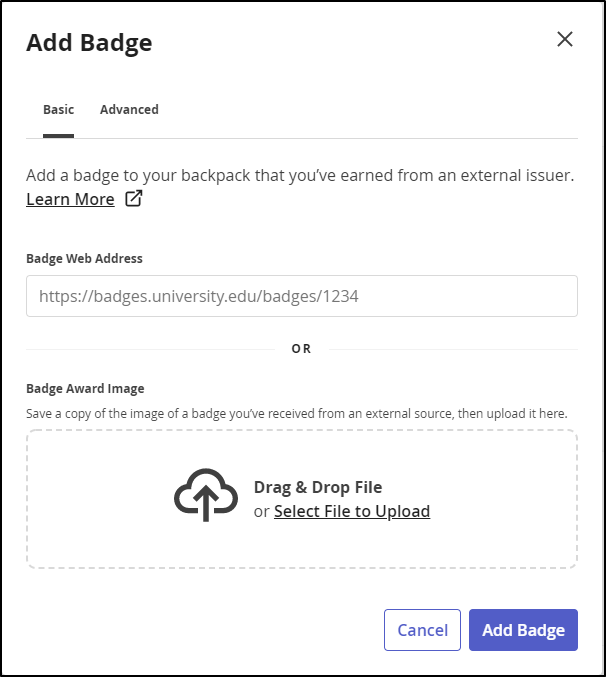Click the external link icon beside Learn More
Screen dimensions: 606x677
(x=133, y=199)
